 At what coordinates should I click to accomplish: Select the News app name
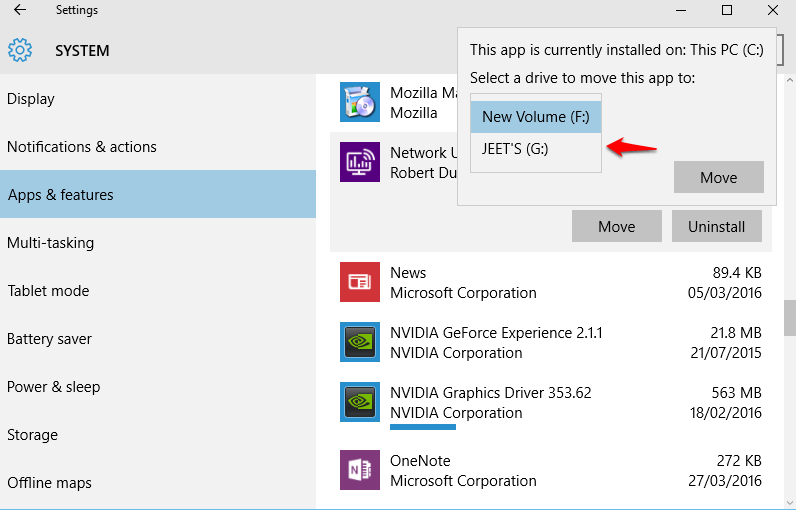[408, 273]
